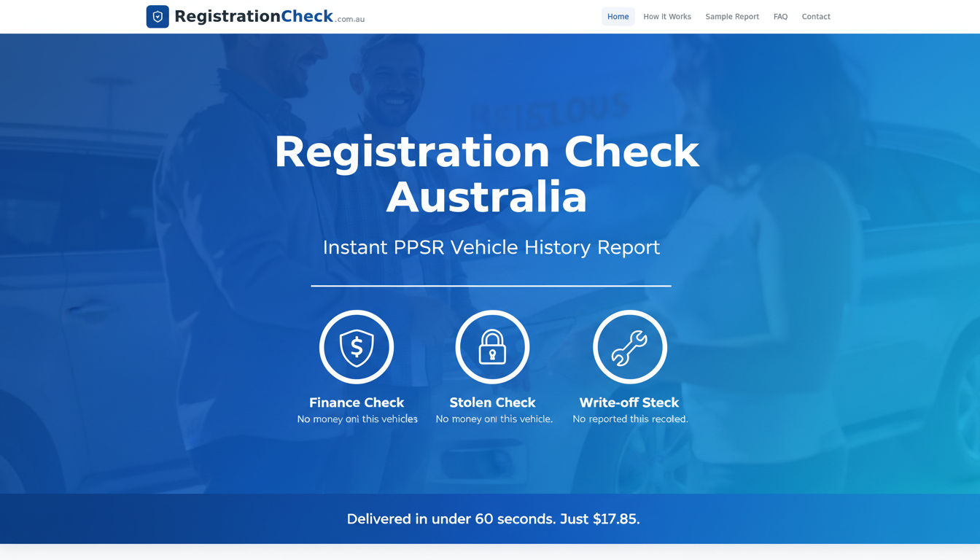The image size is (980, 560).
Task: Click 'No reported this recoled.' text
Action: tap(630, 419)
